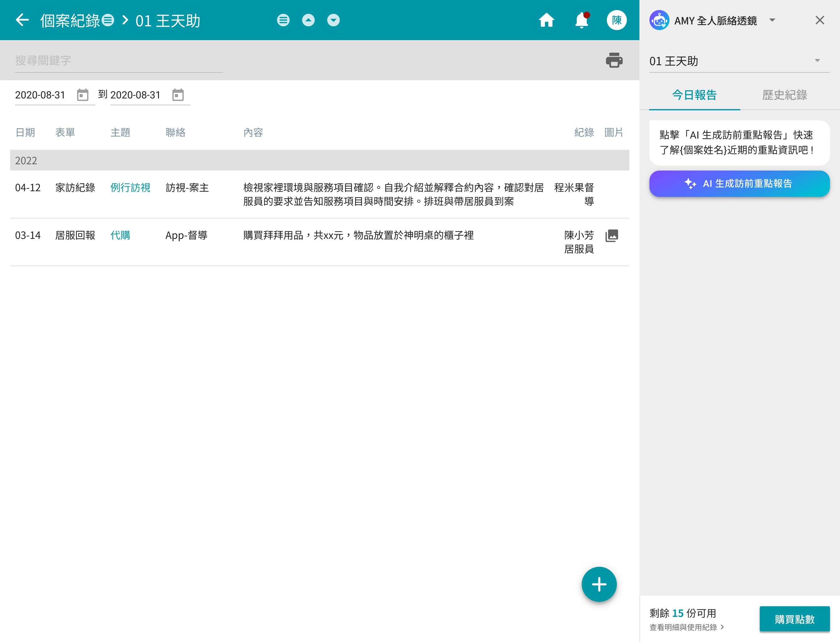Open start date calendar picker
This screenshot has width=840, height=642.
(82, 95)
